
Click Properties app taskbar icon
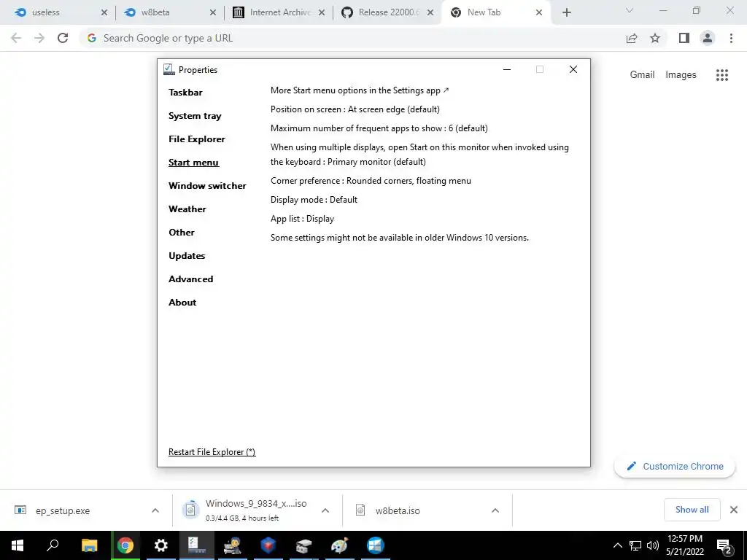point(197,545)
